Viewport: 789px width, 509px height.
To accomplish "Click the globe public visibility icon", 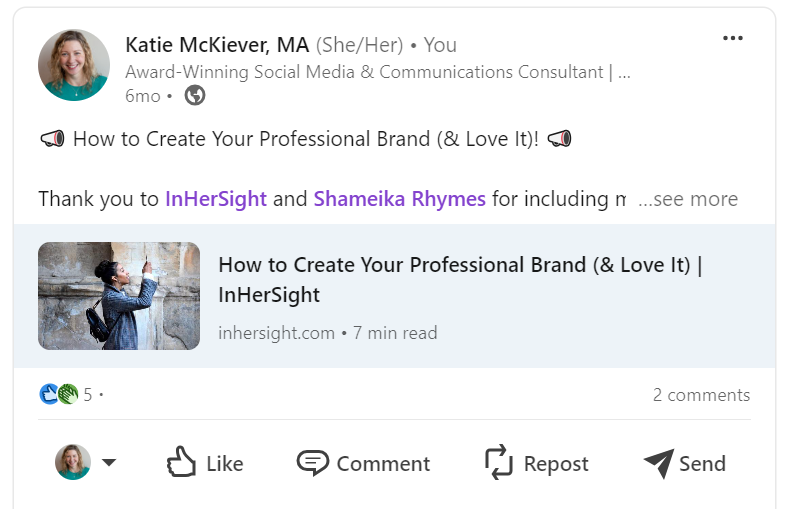I will coord(195,96).
